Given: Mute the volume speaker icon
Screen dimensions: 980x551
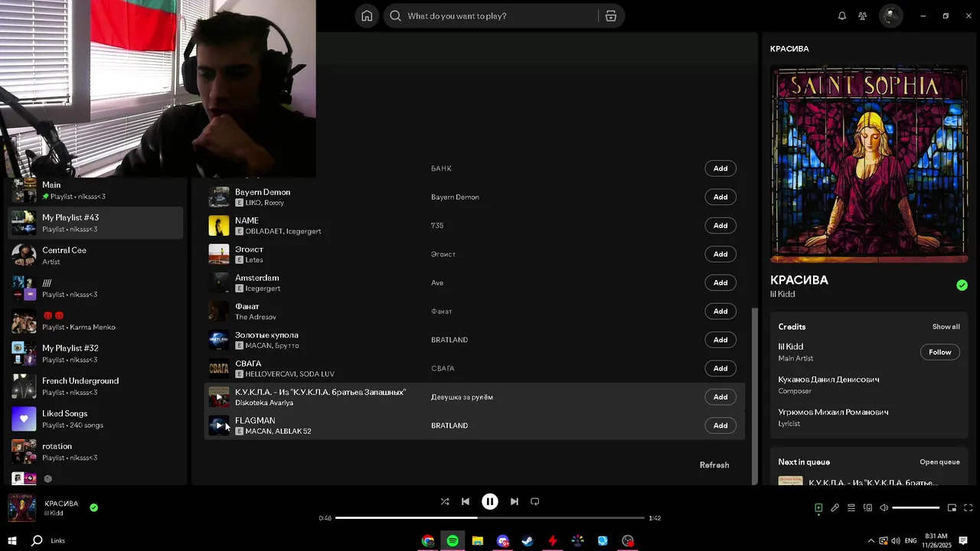Looking at the screenshot, I should pos(884,507).
